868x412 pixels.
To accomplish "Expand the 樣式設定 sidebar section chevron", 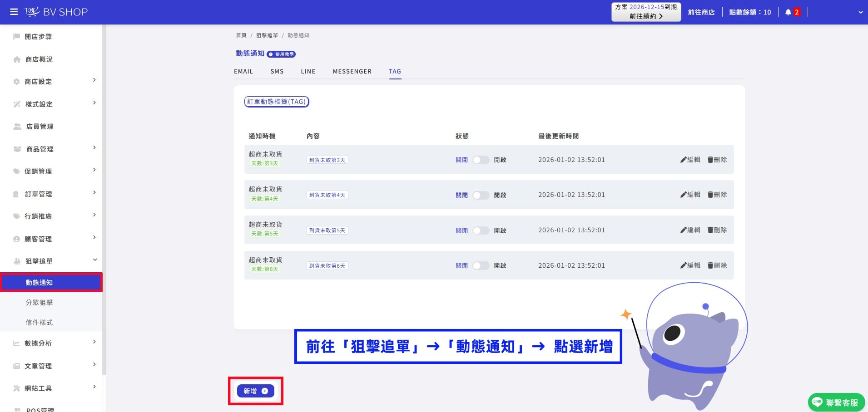I will pos(94,103).
